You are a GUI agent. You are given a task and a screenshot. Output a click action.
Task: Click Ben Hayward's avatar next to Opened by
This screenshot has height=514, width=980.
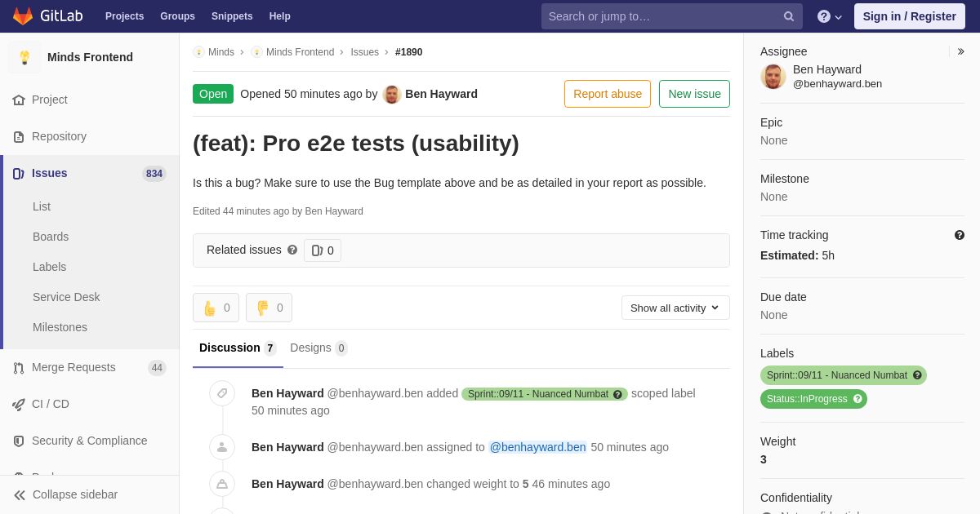pyautogui.click(x=392, y=94)
